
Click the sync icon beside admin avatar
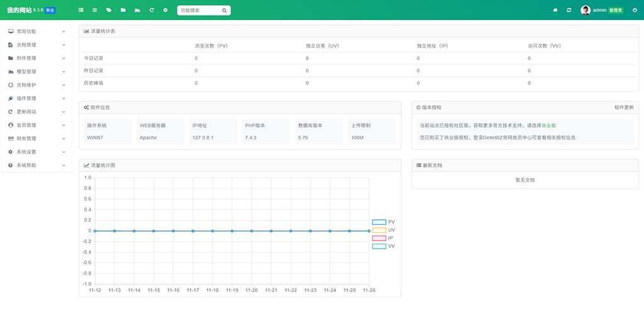[569, 11]
